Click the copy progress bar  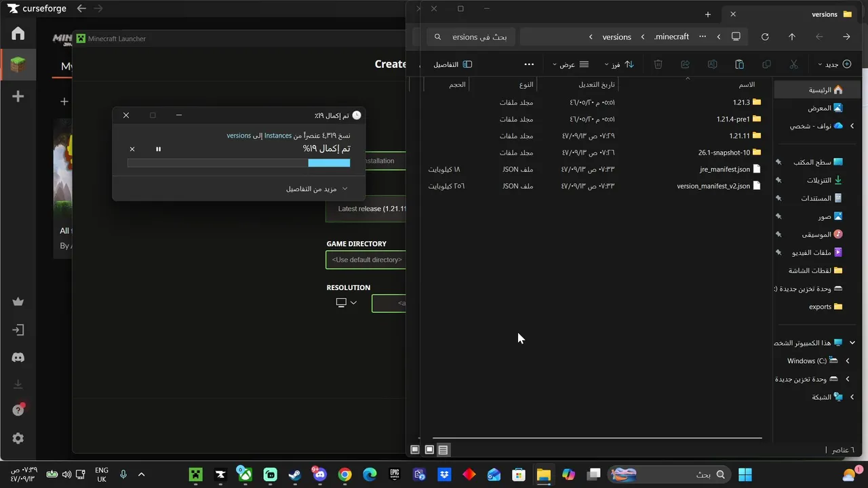coord(239,163)
